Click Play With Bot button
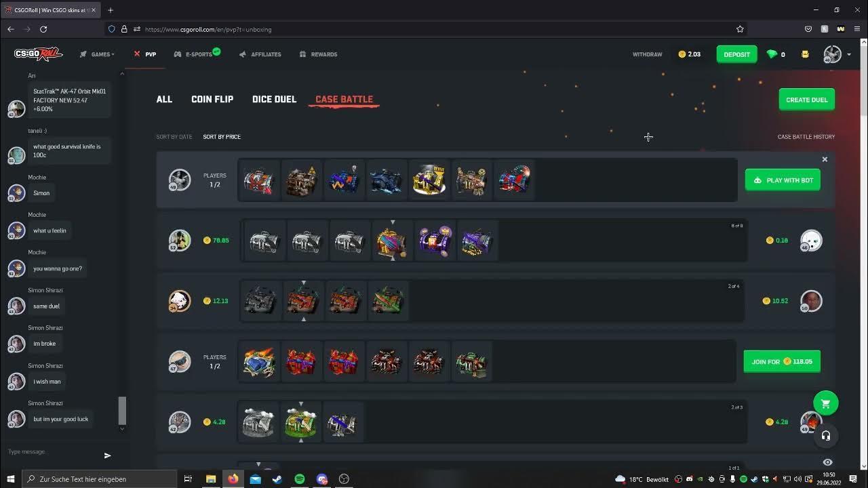Image resolution: width=868 pixels, height=488 pixels. [x=783, y=180]
